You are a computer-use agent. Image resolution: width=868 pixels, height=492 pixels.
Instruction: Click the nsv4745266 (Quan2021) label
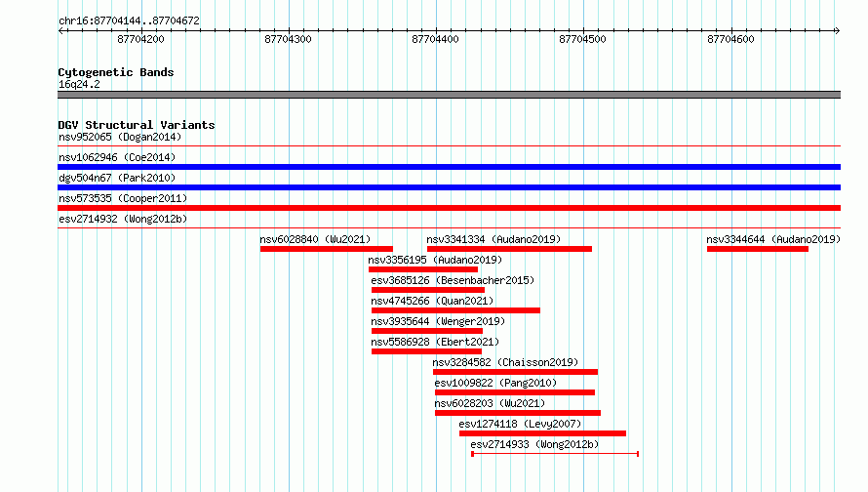[x=432, y=301]
